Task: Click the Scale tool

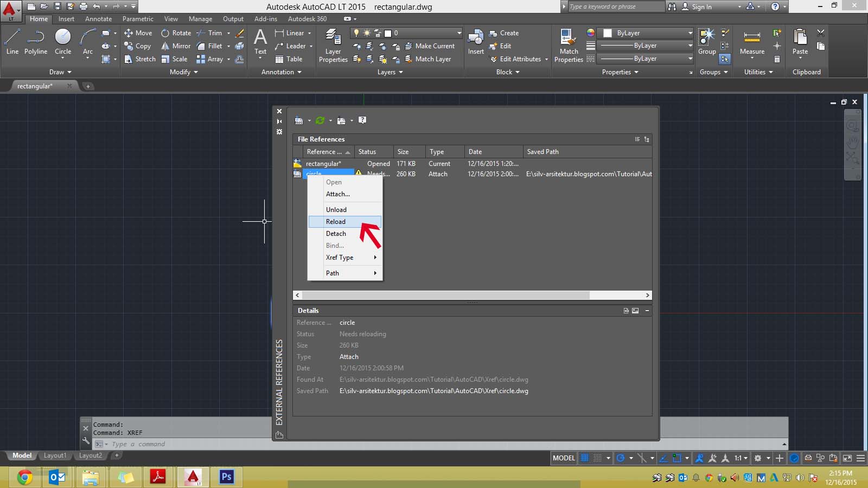Action: (x=174, y=59)
